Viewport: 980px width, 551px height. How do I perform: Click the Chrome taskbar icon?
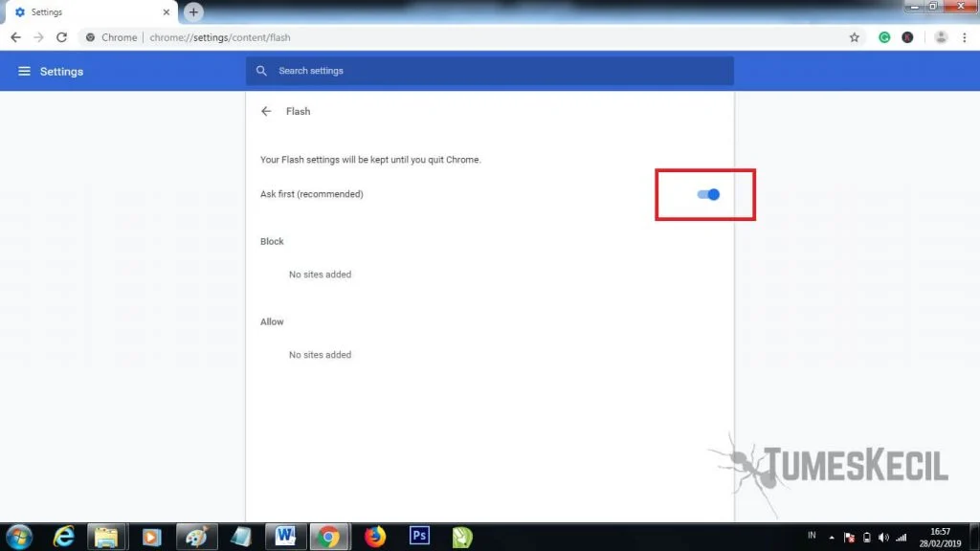328,537
